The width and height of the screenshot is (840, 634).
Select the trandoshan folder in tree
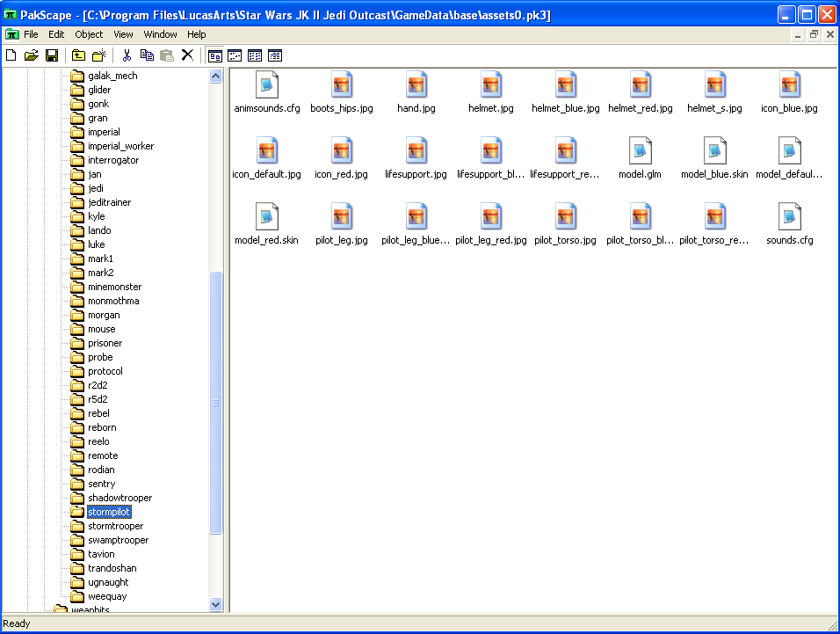[112, 568]
